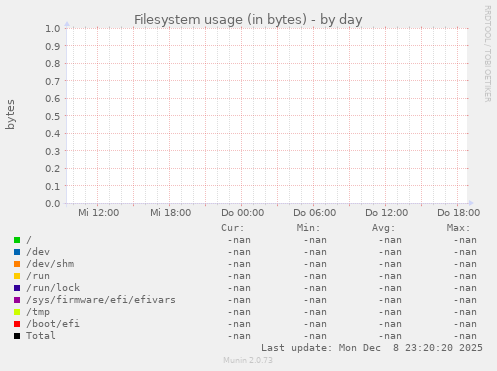Click the 'Do 06:00' time axis label
The width and height of the screenshot is (497, 371).
click(315, 213)
